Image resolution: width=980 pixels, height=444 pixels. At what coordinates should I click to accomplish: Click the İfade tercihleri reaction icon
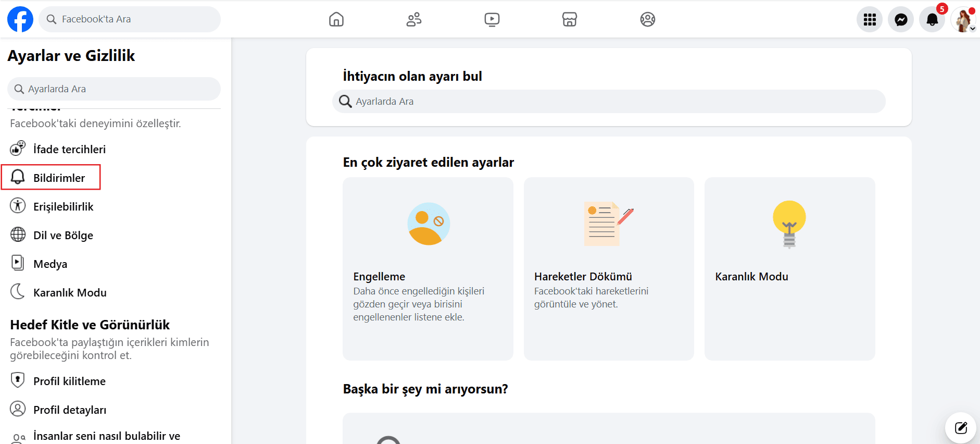click(x=18, y=149)
